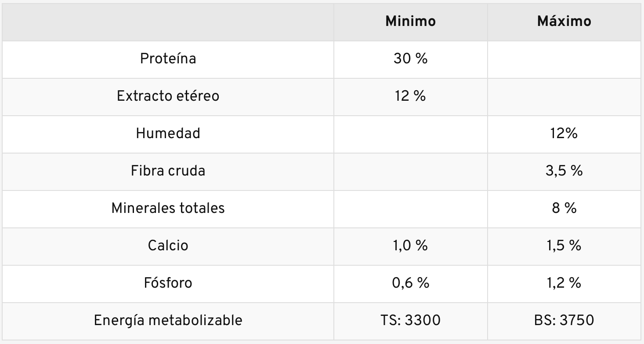
Task: Select the Proteína row label
Action: pyautogui.click(x=168, y=59)
